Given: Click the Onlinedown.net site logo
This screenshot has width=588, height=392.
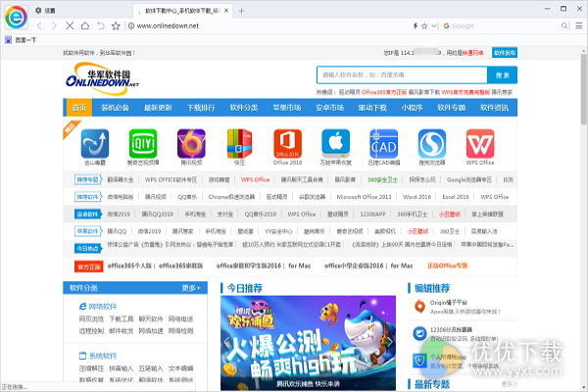Looking at the screenshot, I should (102, 79).
